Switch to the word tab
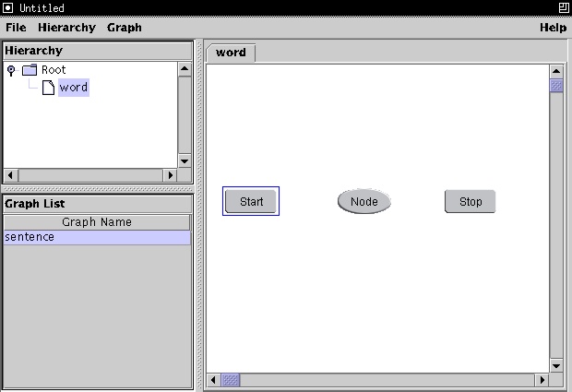 [x=231, y=53]
